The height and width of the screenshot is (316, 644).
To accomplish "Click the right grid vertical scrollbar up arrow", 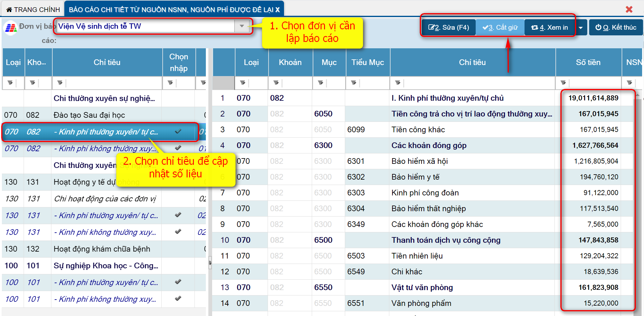I will pyautogui.click(x=638, y=94).
